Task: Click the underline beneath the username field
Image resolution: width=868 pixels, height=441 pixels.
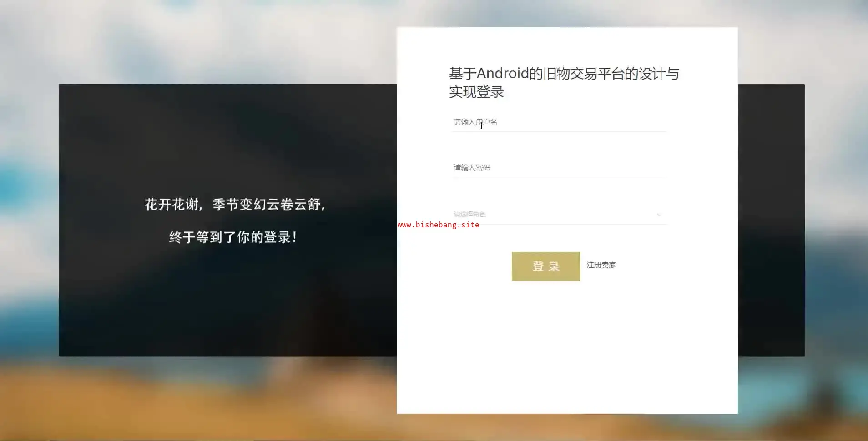Action: click(x=559, y=132)
